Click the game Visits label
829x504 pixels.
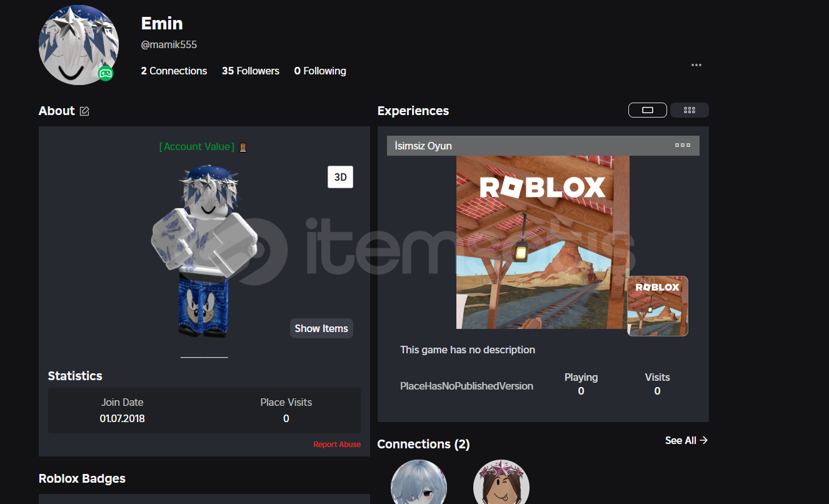657,377
